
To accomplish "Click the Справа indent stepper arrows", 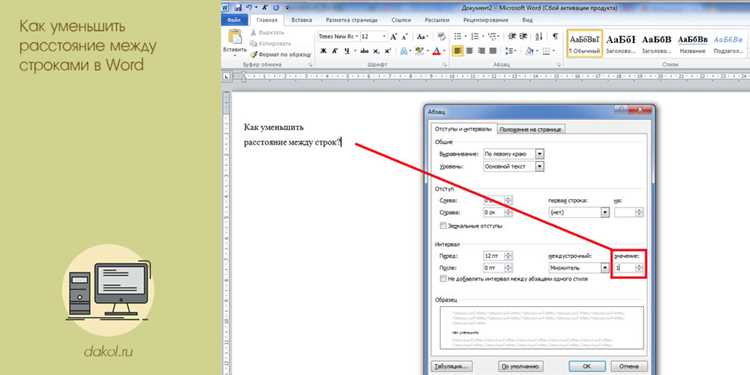I will coord(509,212).
